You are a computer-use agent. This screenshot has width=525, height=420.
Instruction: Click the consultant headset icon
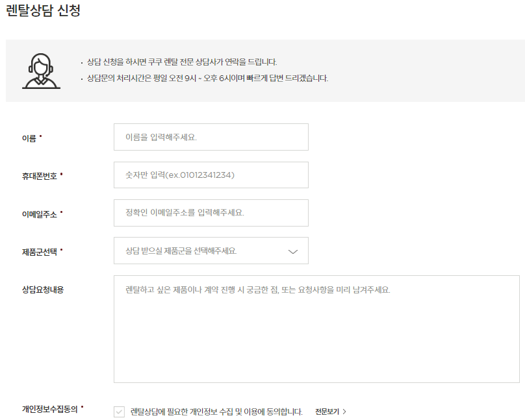click(x=41, y=71)
